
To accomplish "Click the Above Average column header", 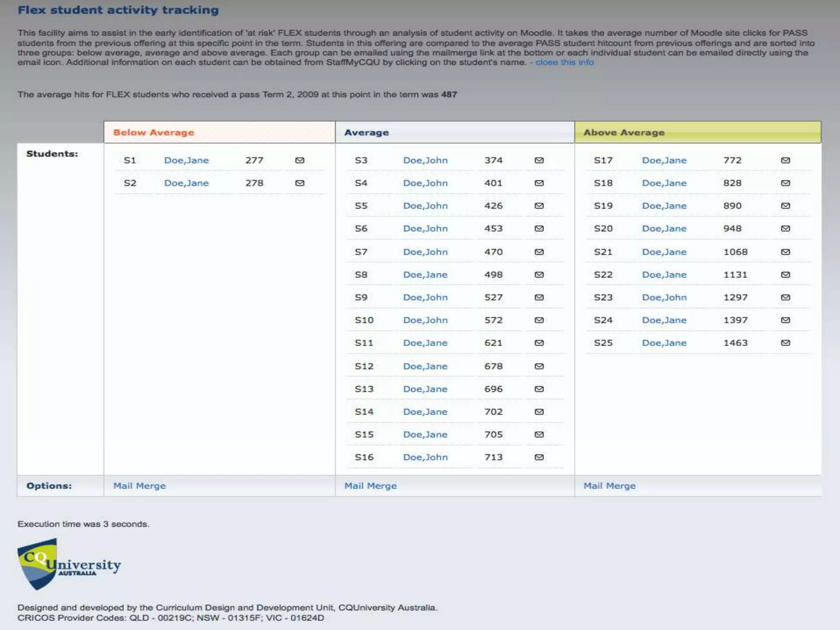I will [x=624, y=132].
